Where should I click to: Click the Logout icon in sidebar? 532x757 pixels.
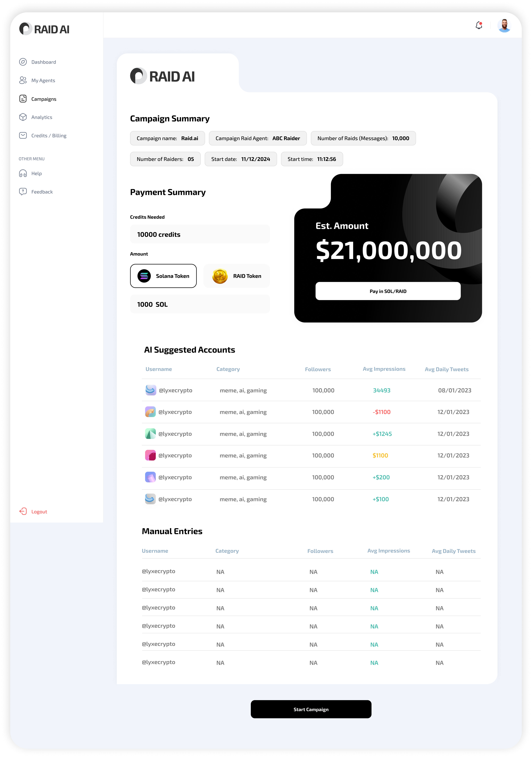(23, 511)
